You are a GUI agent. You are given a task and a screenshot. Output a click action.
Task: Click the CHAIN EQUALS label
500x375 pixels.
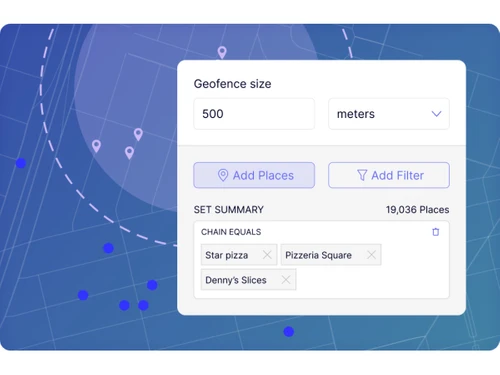[231, 232]
